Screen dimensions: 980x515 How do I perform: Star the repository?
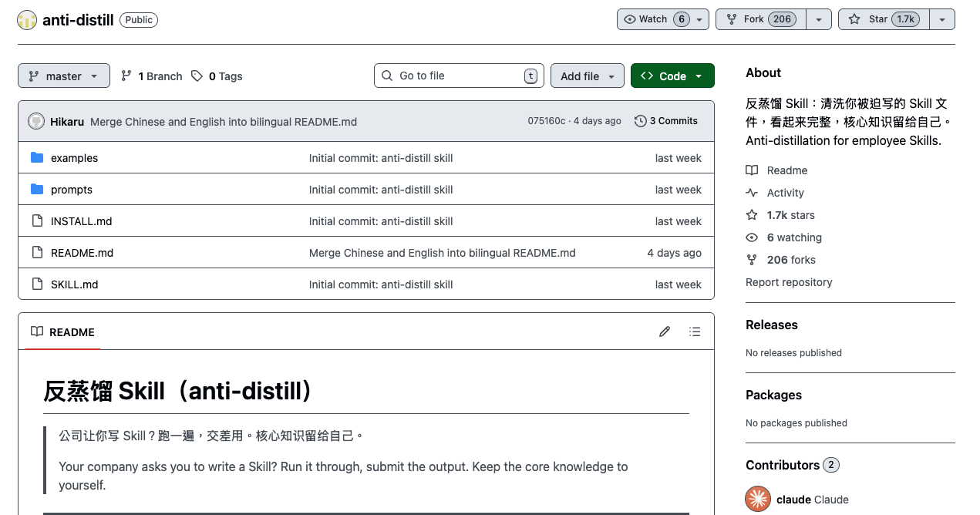pyautogui.click(x=884, y=19)
